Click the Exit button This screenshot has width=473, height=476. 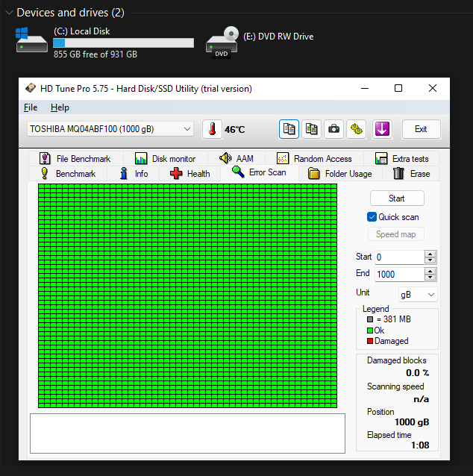tap(421, 129)
